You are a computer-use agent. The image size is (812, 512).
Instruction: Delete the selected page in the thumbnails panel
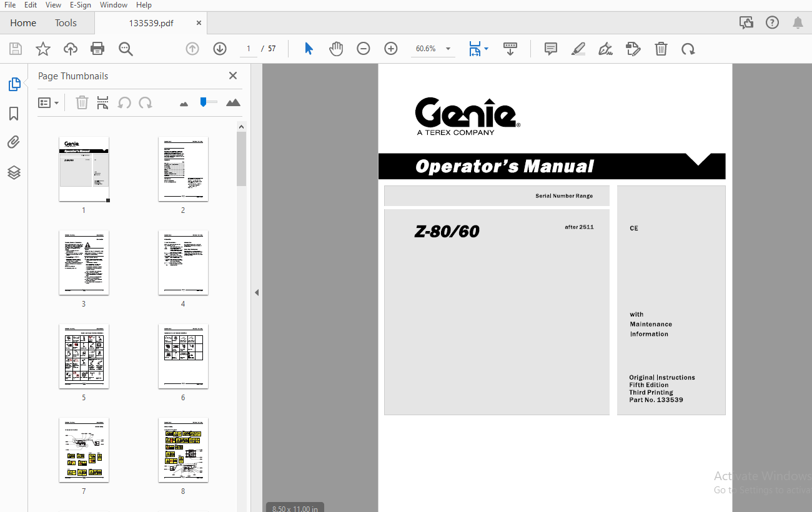pos(82,102)
